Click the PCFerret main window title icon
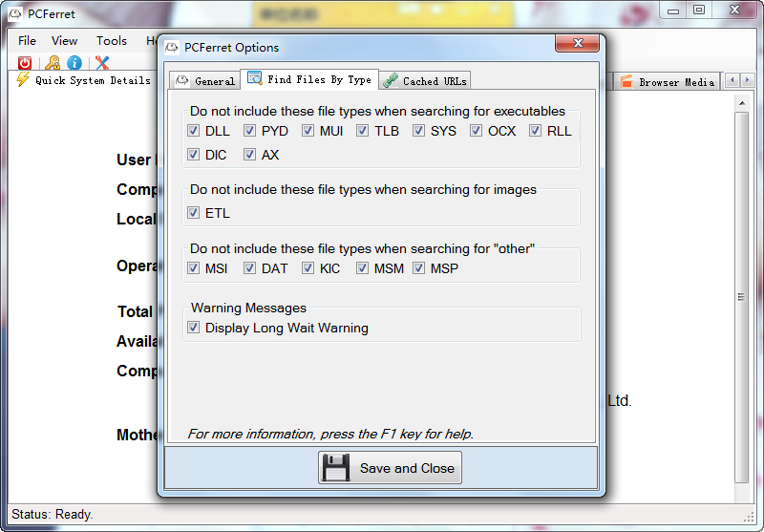Screen dimensions: 764x532 coord(15,13)
